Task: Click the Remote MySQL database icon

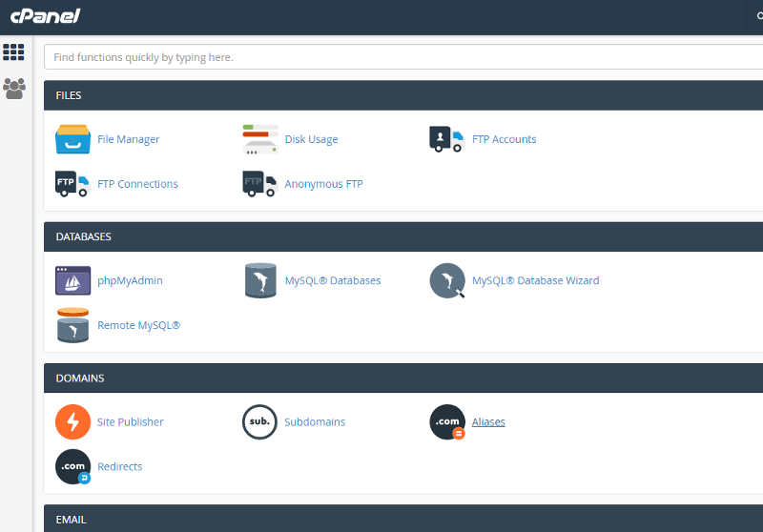Action: click(x=73, y=325)
